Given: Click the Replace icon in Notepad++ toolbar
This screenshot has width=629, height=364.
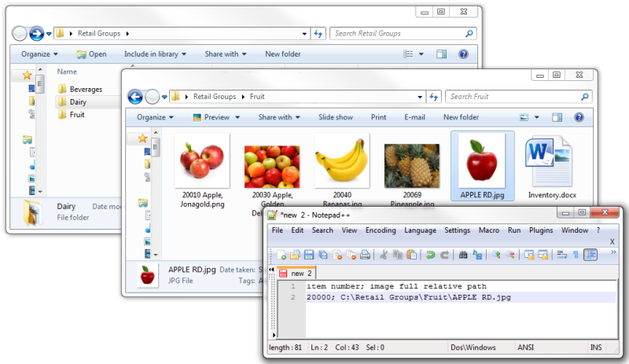Looking at the screenshot, I should pos(477,255).
